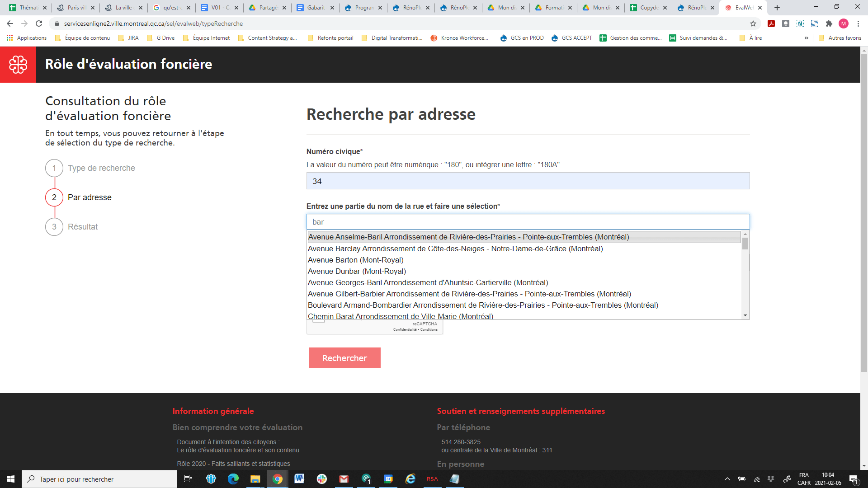The height and width of the screenshot is (488, 868).
Task: Open RSA app from taskbar
Action: click(x=433, y=479)
